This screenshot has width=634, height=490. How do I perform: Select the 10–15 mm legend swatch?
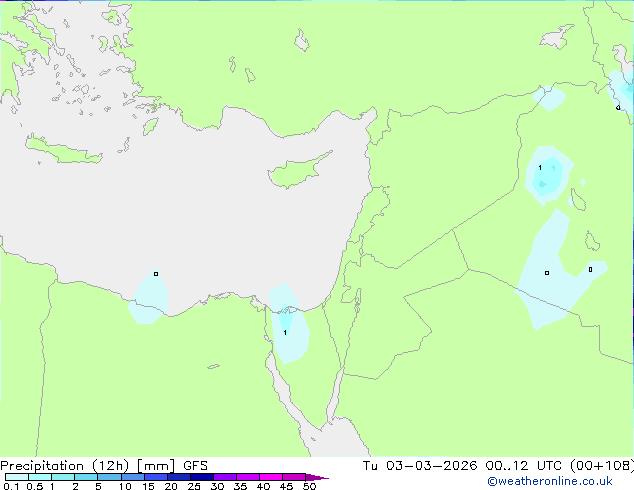[x=132, y=477]
